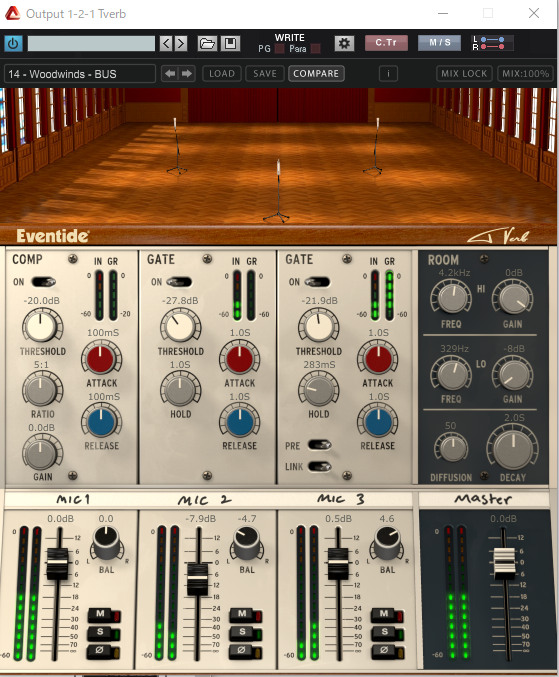This screenshot has height=677, width=559.
Task: Open the 14 - Woodwinds - BUS preset list
Action: tap(80, 74)
